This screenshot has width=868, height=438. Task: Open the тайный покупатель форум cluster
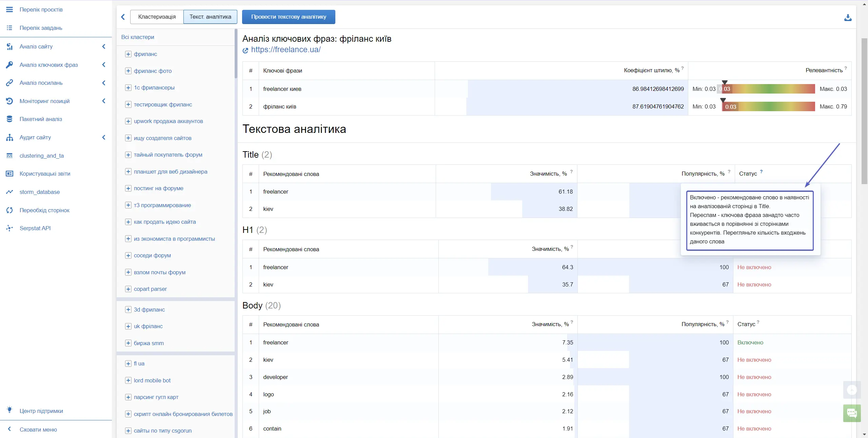click(x=168, y=155)
